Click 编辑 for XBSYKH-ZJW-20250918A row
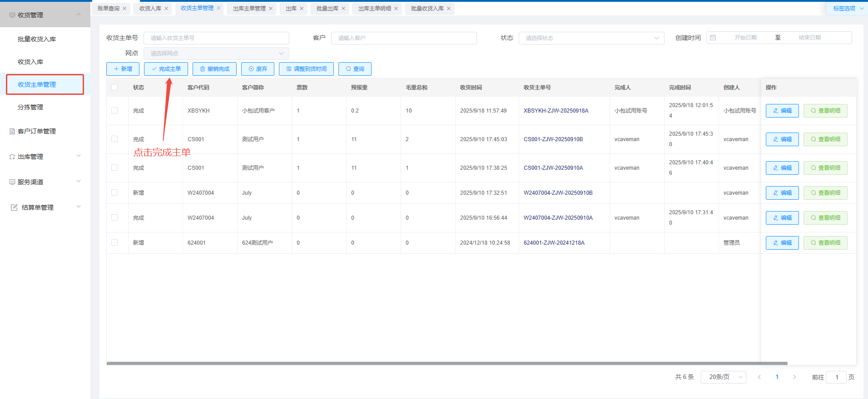This screenshot has width=868, height=399. pos(782,111)
